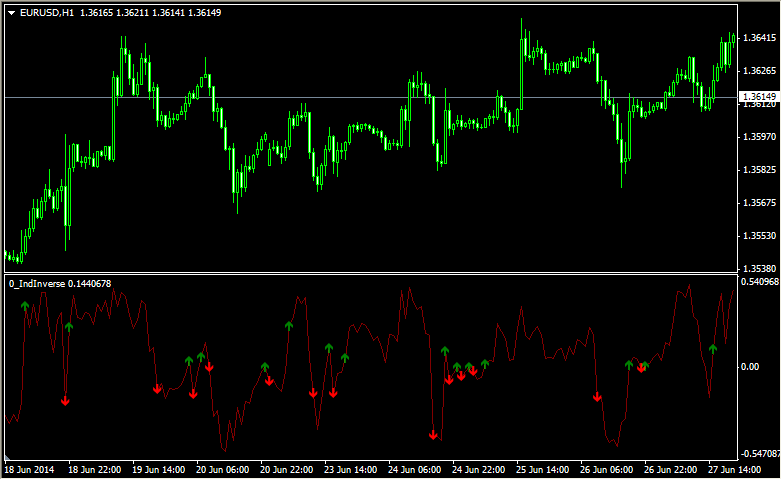Click the 27 Jun 14:00 time label
Viewport: 782px width, 480px height.
click(735, 470)
